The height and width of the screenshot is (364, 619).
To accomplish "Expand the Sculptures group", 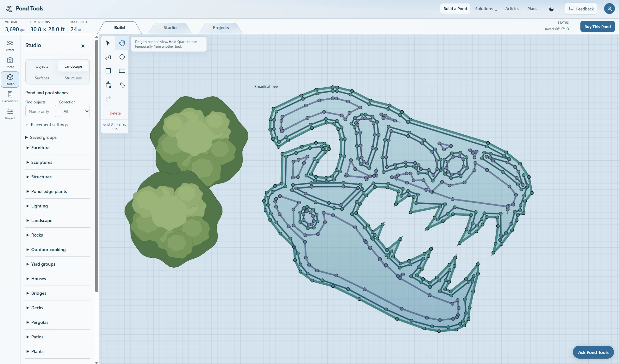I will pyautogui.click(x=58, y=162).
